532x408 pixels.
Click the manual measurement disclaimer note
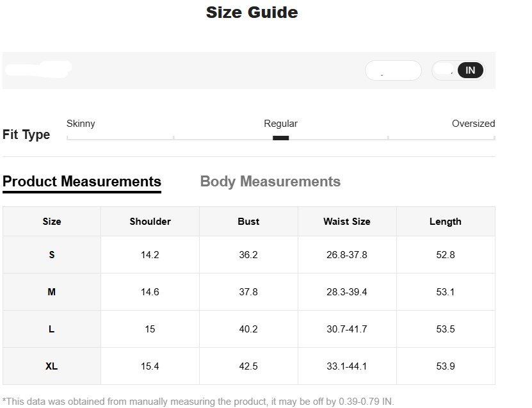(198, 402)
